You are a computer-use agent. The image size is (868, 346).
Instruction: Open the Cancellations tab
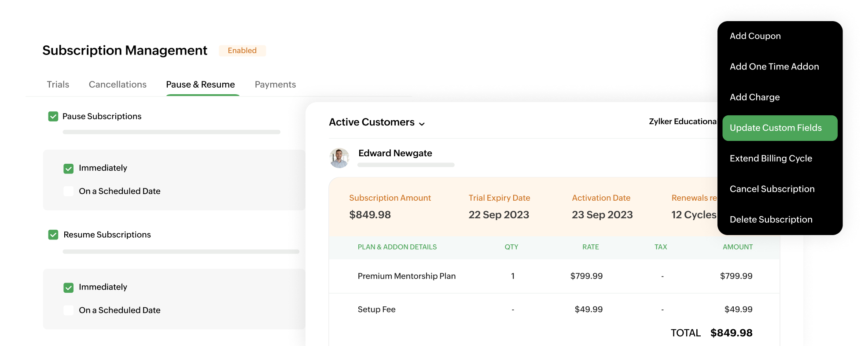(x=118, y=85)
